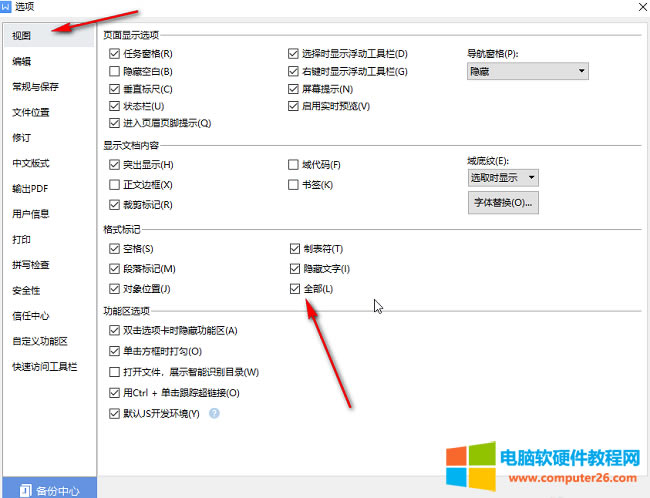Click the WPS icon in title bar
Image resolution: width=650 pixels, height=498 pixels.
click(5, 6)
